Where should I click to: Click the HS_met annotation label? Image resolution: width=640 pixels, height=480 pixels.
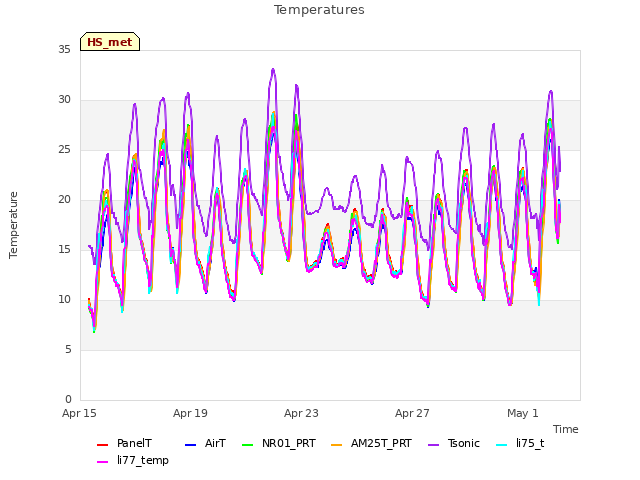[110, 42]
